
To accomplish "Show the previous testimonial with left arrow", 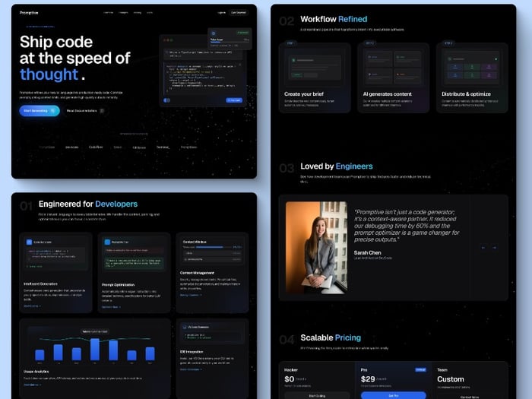I will [483, 248].
